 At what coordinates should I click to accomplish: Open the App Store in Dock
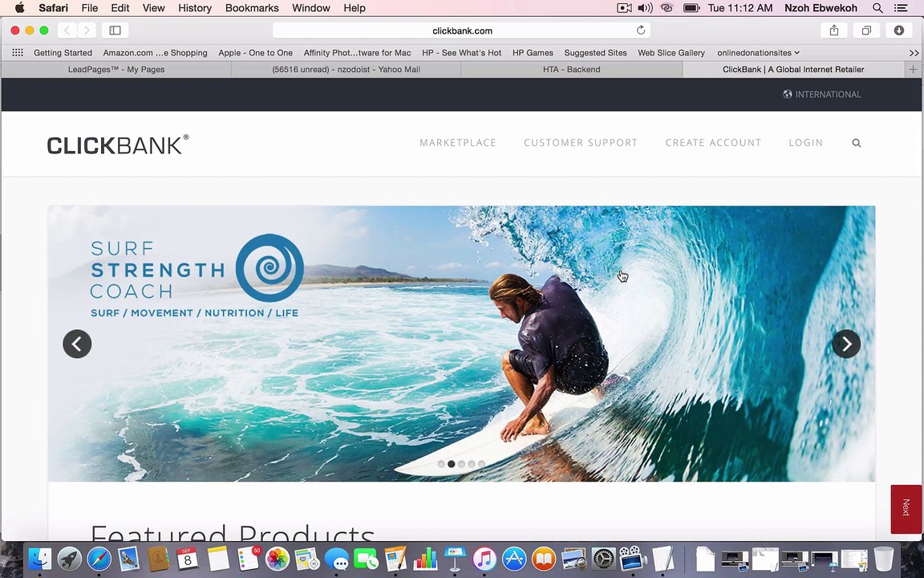pos(514,559)
